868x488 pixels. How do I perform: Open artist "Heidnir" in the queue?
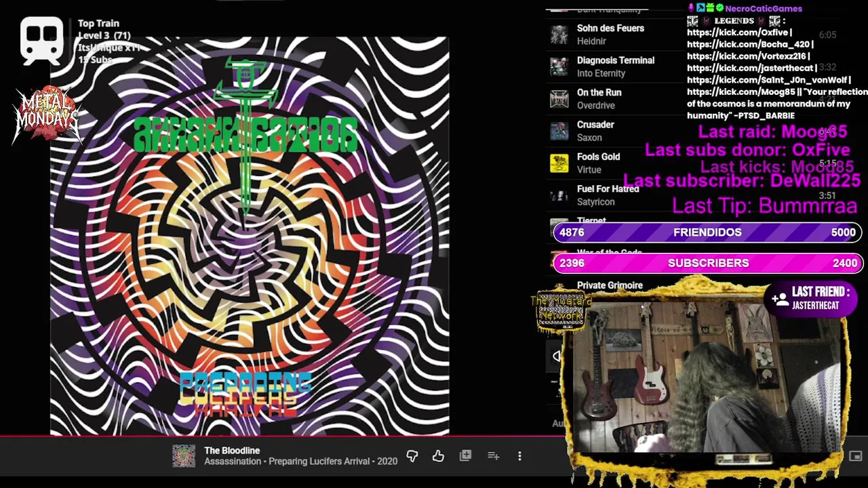[x=591, y=41]
